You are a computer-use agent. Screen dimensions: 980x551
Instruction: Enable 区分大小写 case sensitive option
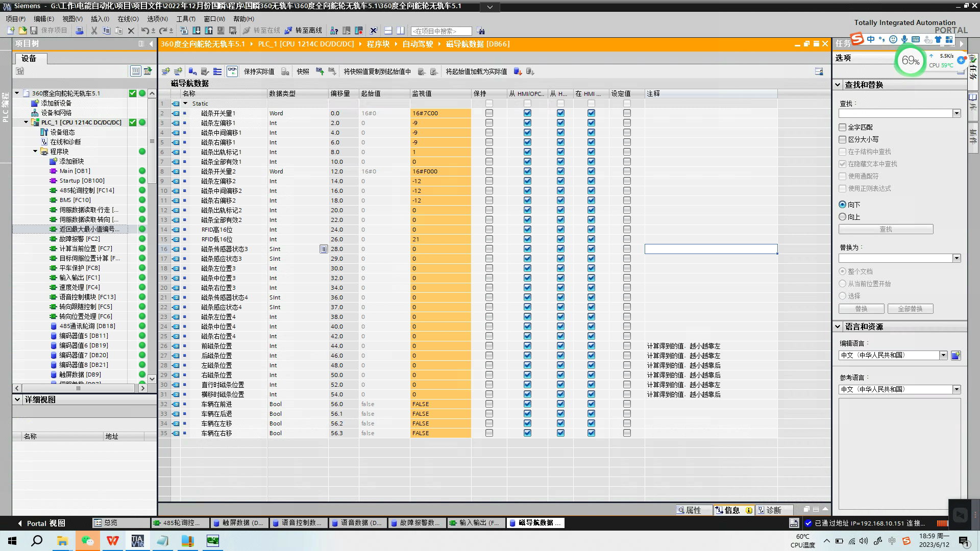click(x=843, y=139)
